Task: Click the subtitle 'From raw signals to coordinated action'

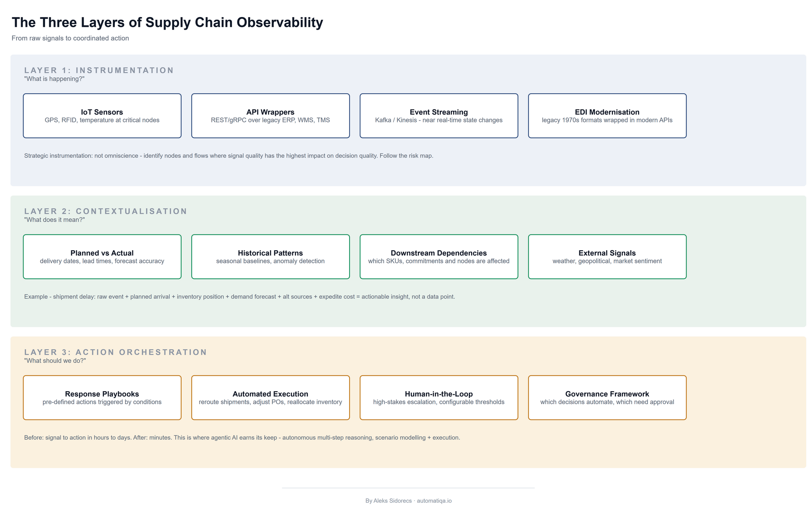Action: (70, 38)
